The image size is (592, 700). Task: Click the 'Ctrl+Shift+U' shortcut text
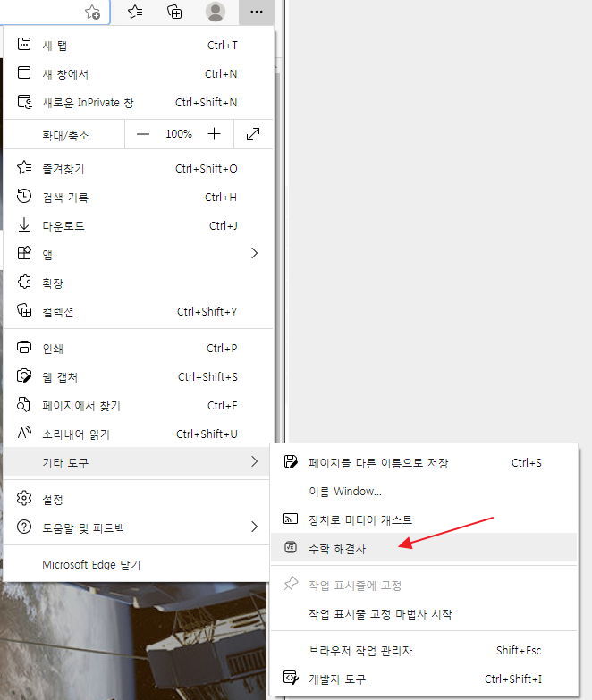[207, 434]
